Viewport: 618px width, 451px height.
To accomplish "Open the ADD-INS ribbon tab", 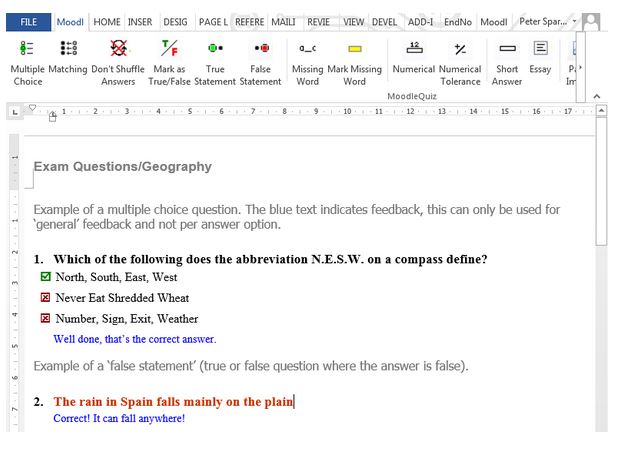I will pos(420,22).
